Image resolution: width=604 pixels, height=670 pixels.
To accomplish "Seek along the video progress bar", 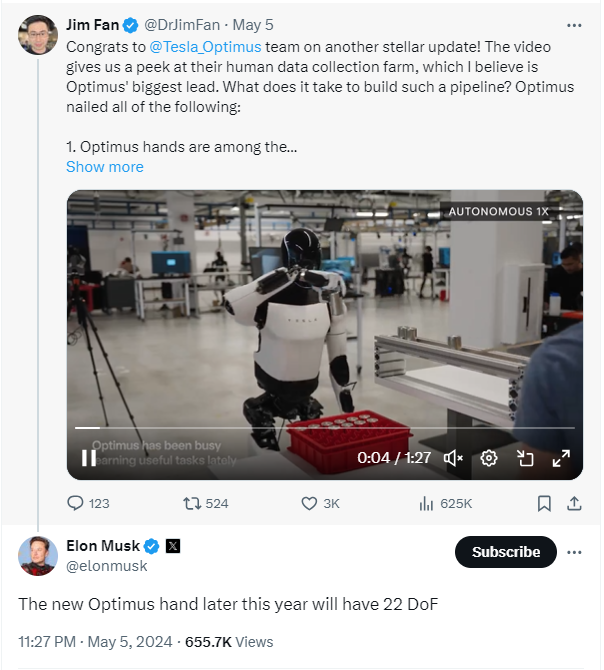I will [x=325, y=427].
